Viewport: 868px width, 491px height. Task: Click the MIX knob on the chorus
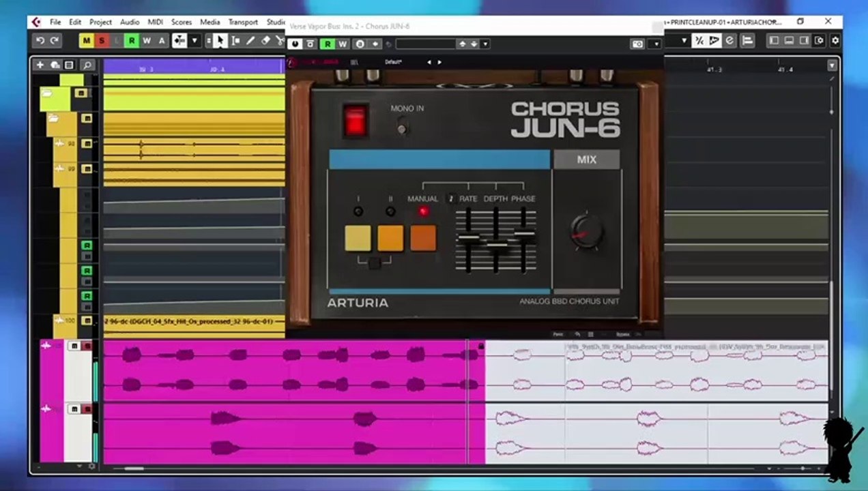587,231
